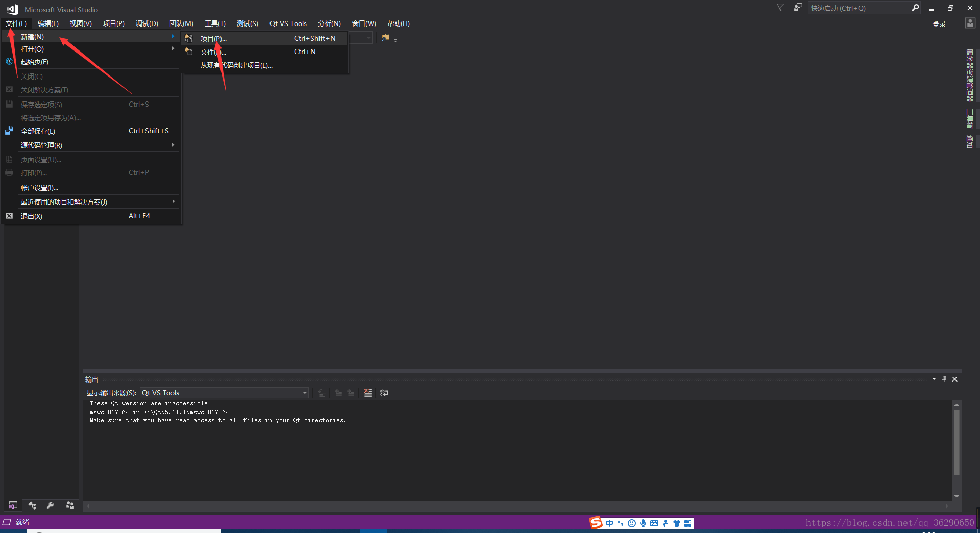
Task: Open the emoji smiley in IME bar
Action: tap(632, 523)
